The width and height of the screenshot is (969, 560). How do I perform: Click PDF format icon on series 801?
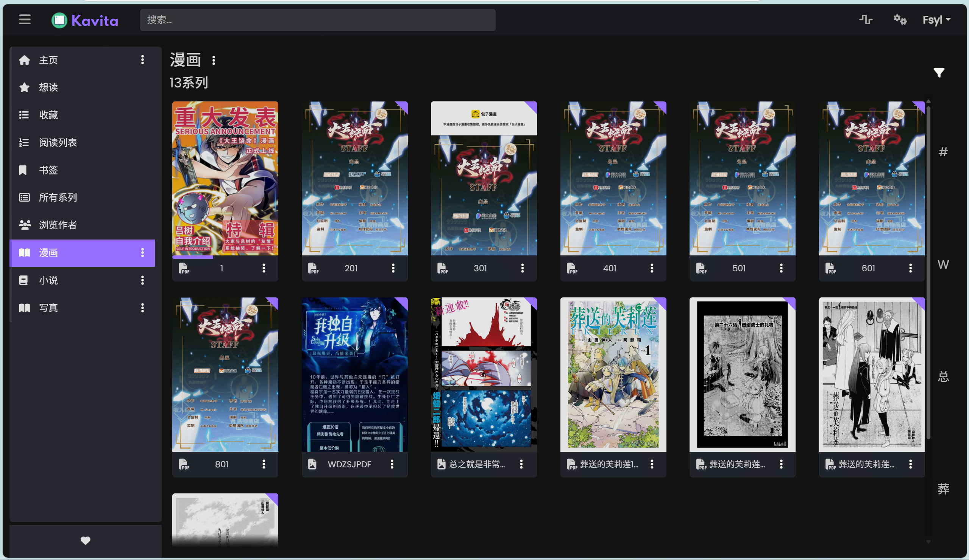tap(184, 464)
